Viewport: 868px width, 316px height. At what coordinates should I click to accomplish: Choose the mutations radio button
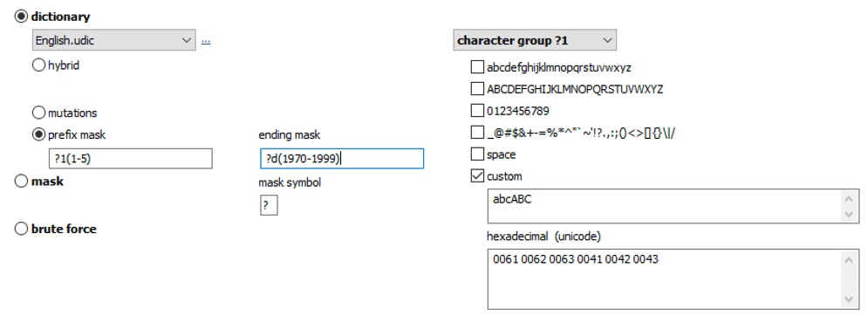click(x=38, y=113)
